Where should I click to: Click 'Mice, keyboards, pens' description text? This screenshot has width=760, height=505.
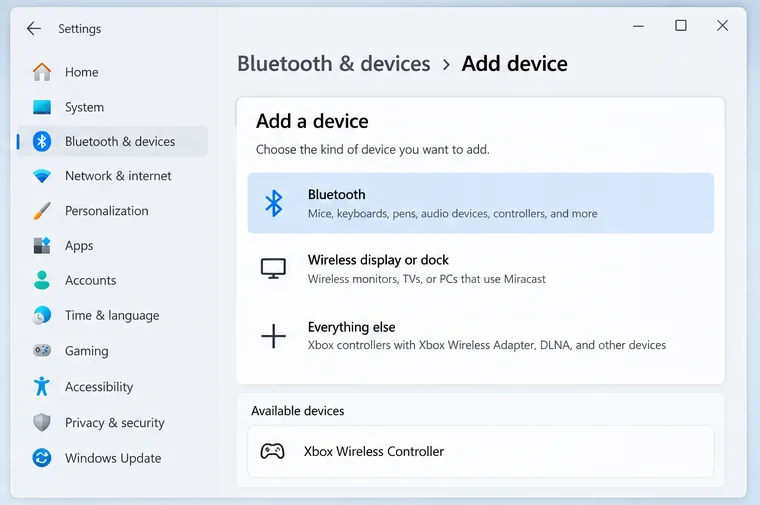click(x=452, y=214)
